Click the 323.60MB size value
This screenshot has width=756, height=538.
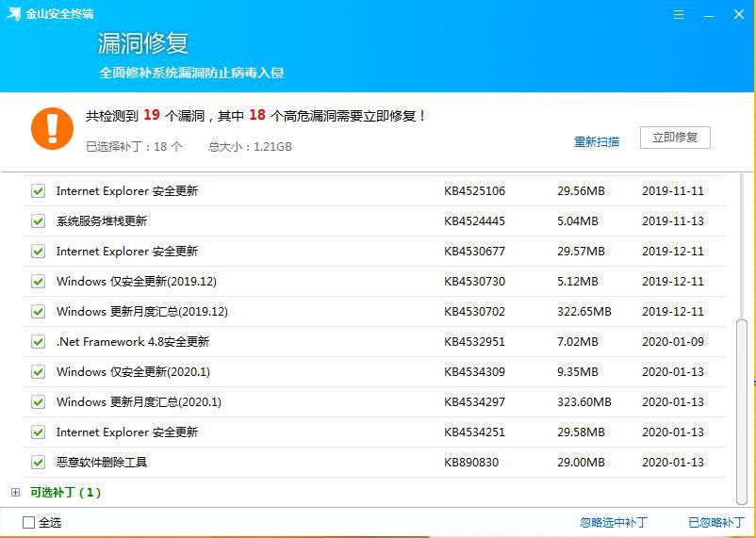(x=583, y=402)
